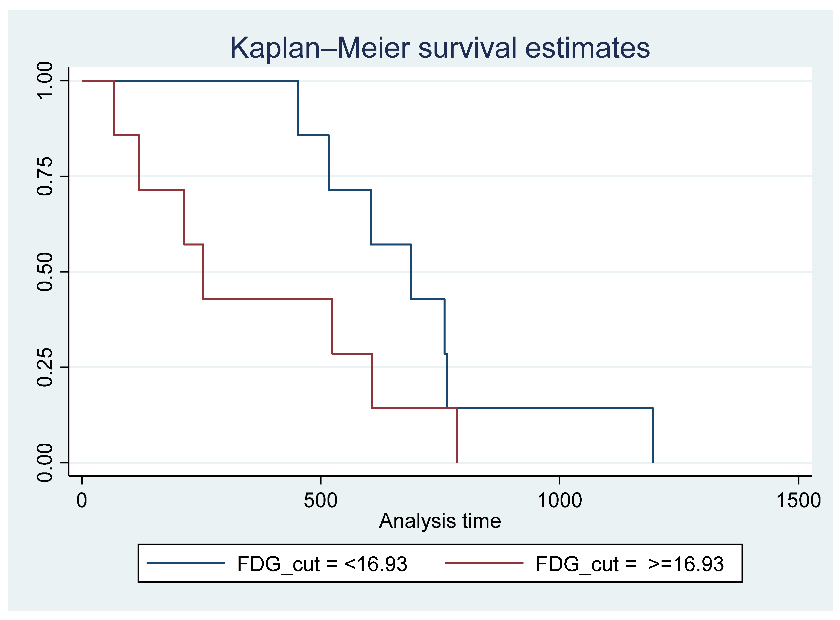Click the 500 x-axis tick label

tap(321, 501)
